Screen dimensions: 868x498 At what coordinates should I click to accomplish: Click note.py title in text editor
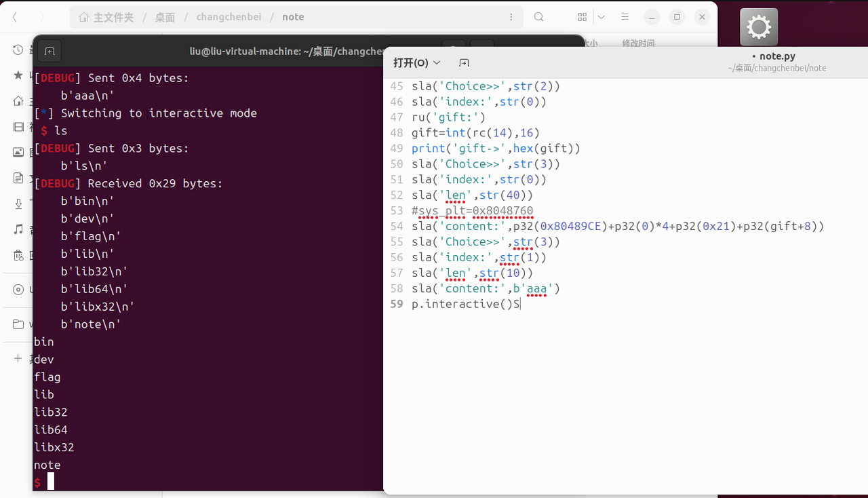(777, 56)
